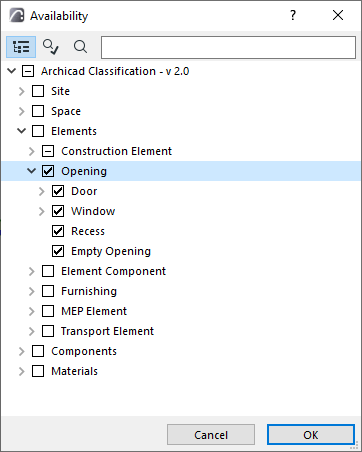Check the MEP Element checkbox
This screenshot has height=452, width=362.
(48, 311)
